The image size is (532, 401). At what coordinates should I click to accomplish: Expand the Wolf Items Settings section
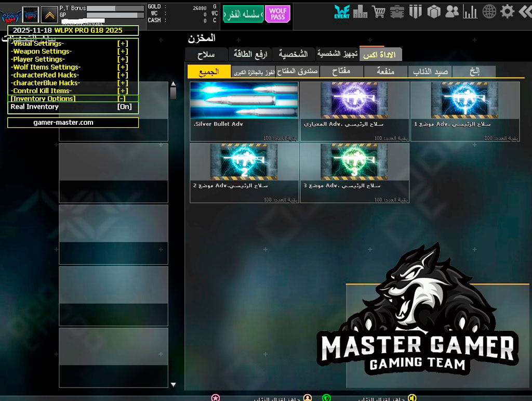point(123,67)
